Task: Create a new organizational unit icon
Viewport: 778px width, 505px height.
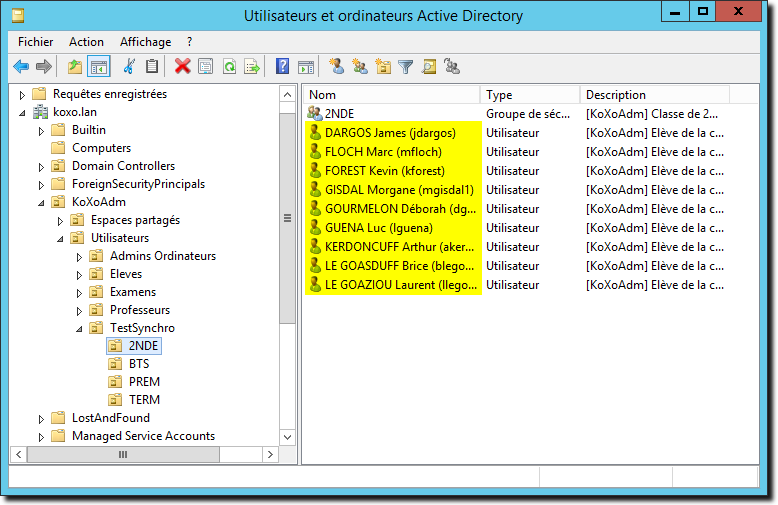Action: (x=383, y=66)
